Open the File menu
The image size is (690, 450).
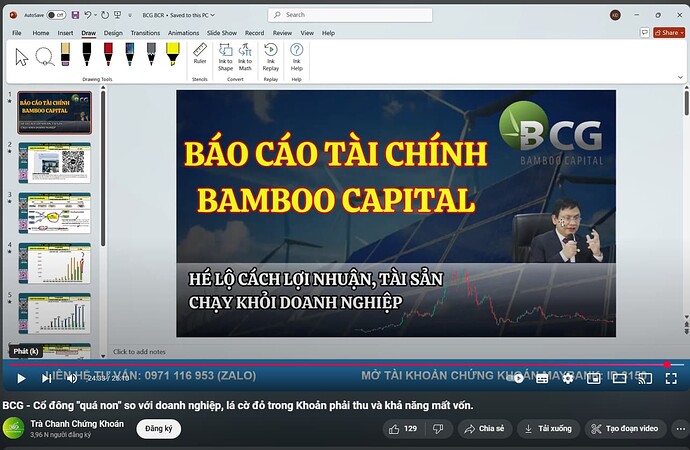pyautogui.click(x=17, y=33)
